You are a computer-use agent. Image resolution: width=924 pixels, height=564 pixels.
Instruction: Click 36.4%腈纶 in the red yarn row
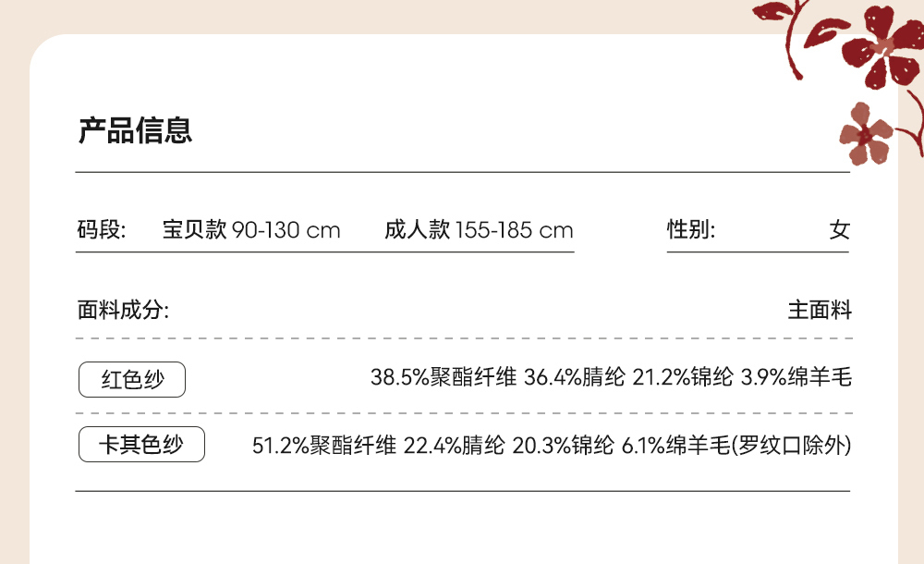pos(574,377)
